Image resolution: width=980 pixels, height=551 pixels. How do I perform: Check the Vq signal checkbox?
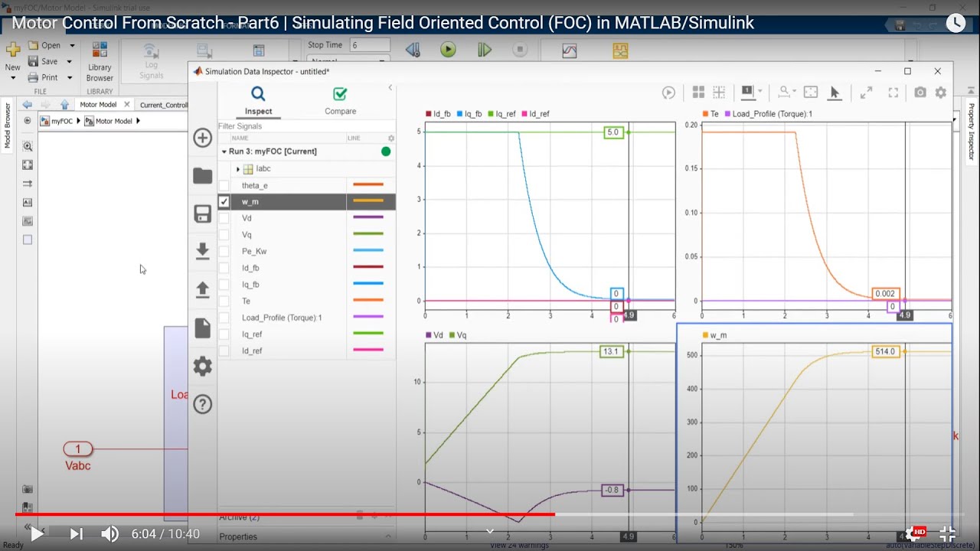point(224,235)
